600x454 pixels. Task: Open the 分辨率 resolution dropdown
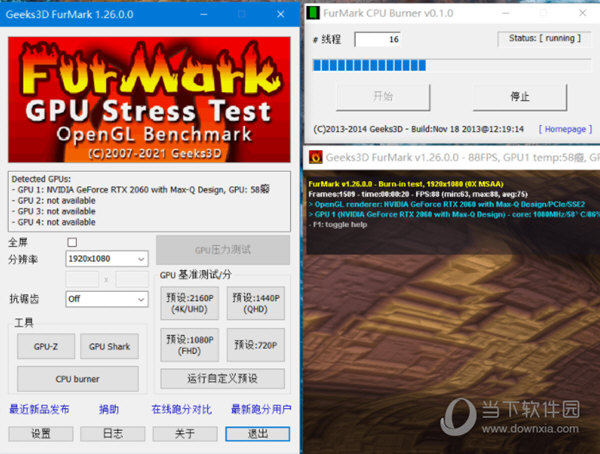point(107,259)
